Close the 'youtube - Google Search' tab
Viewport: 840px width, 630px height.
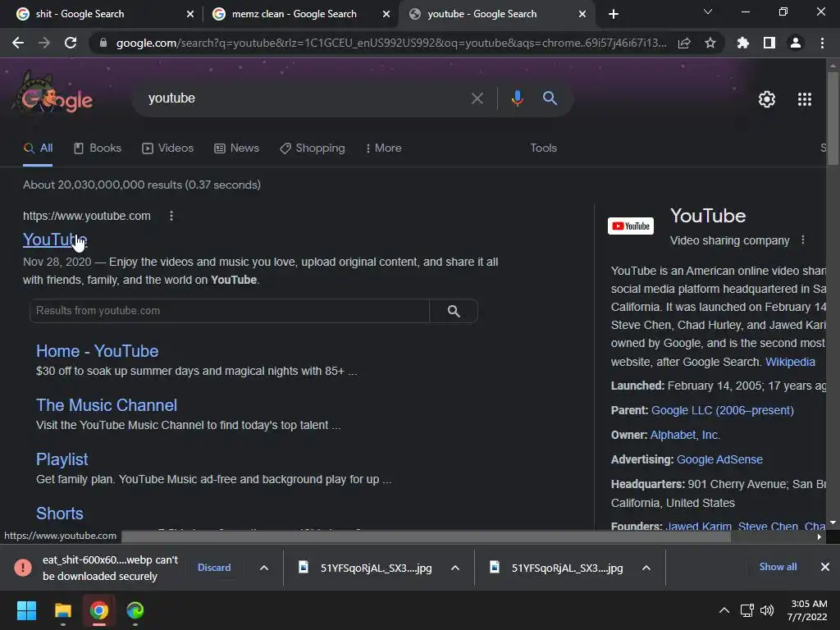(x=582, y=14)
